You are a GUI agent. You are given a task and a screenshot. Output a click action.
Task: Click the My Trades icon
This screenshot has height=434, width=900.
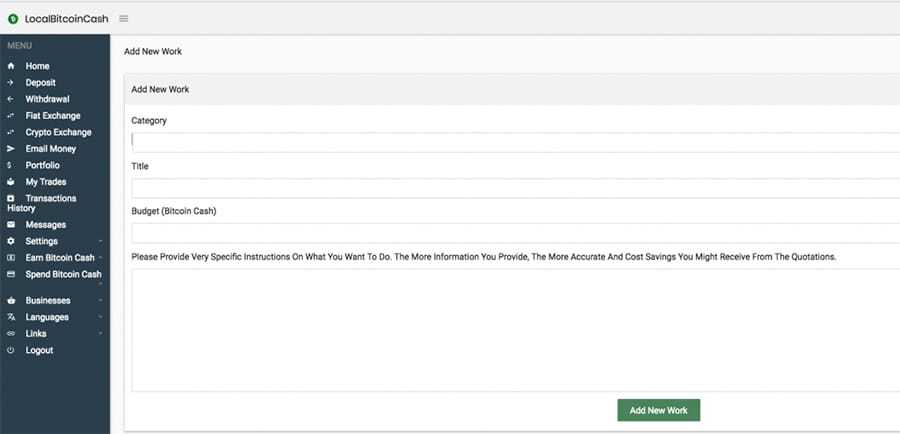[x=11, y=182]
